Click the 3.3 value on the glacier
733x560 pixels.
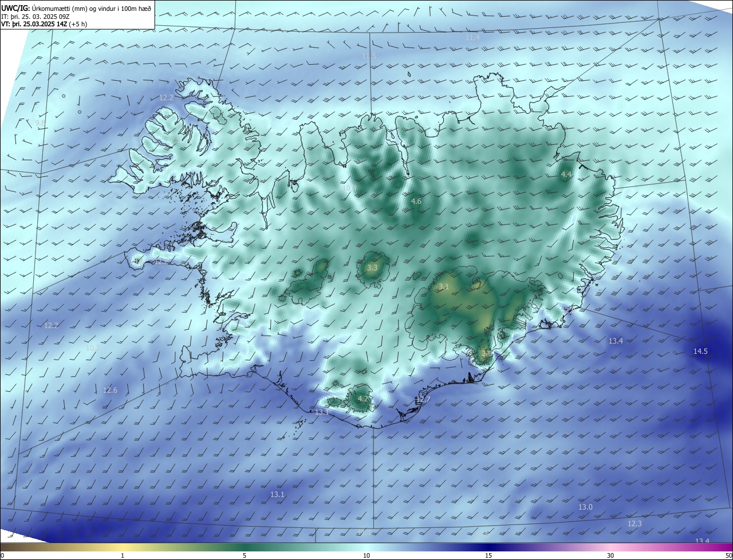(372, 267)
